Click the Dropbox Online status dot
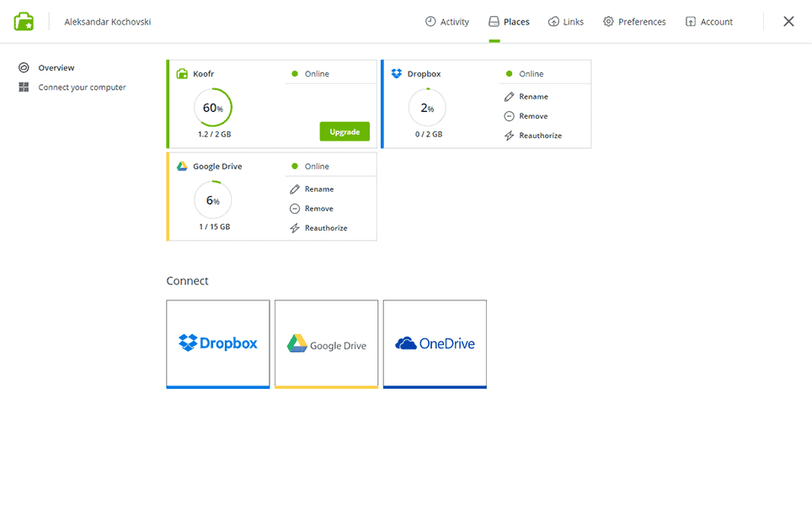 (509, 73)
